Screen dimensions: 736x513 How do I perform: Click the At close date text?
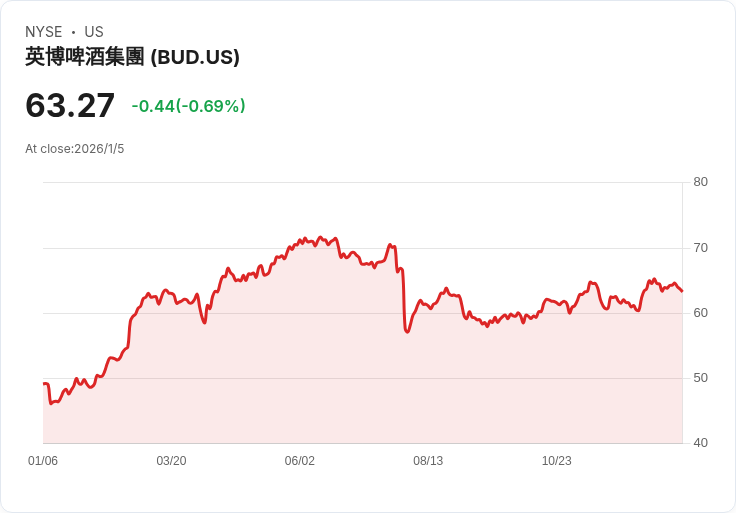pos(75,149)
